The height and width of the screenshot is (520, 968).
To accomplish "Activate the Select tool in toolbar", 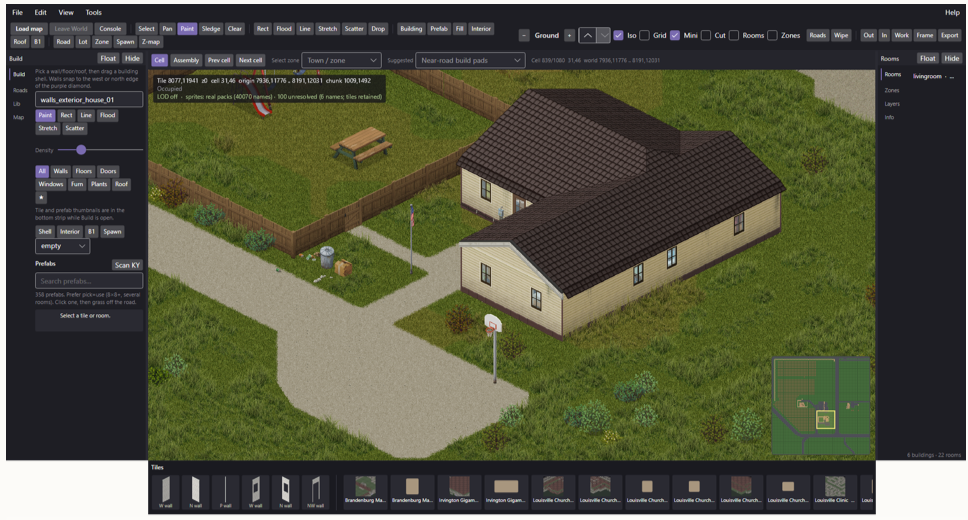I will 146,28.
